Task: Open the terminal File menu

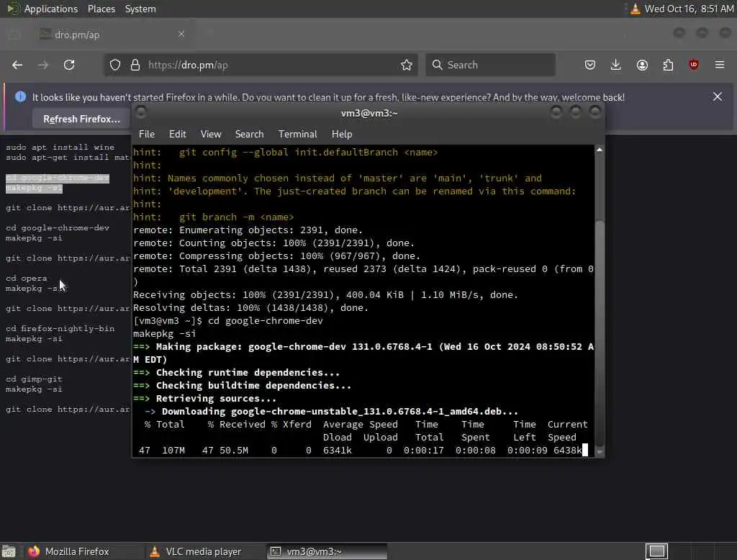Action: pyautogui.click(x=147, y=134)
